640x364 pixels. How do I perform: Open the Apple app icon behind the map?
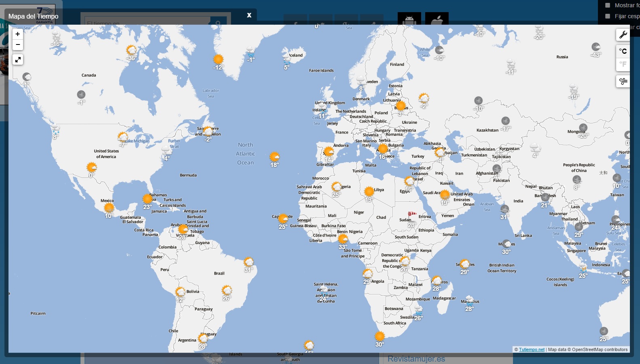pos(437,19)
